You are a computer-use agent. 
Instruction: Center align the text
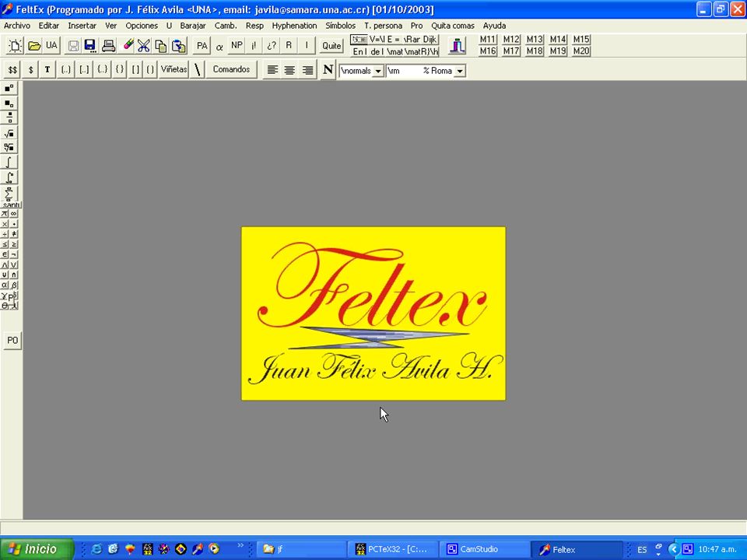click(289, 70)
